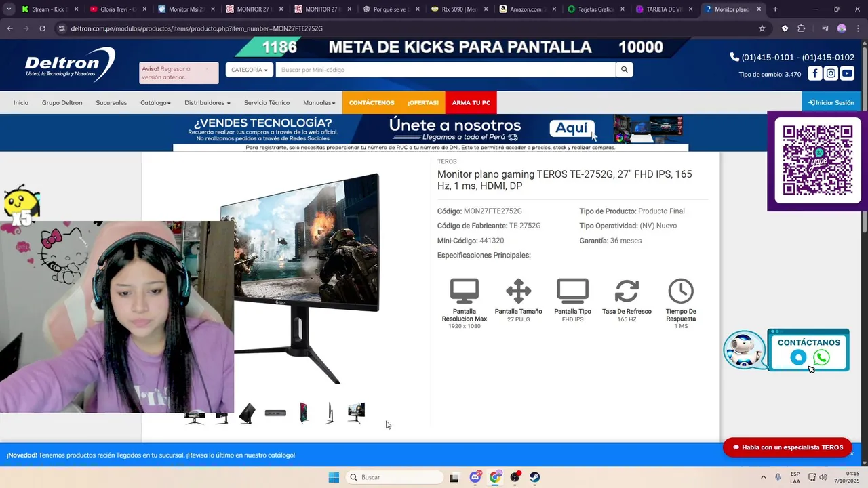The width and height of the screenshot is (868, 488).
Task: Open Deltron YouTube icon
Action: click(x=847, y=73)
